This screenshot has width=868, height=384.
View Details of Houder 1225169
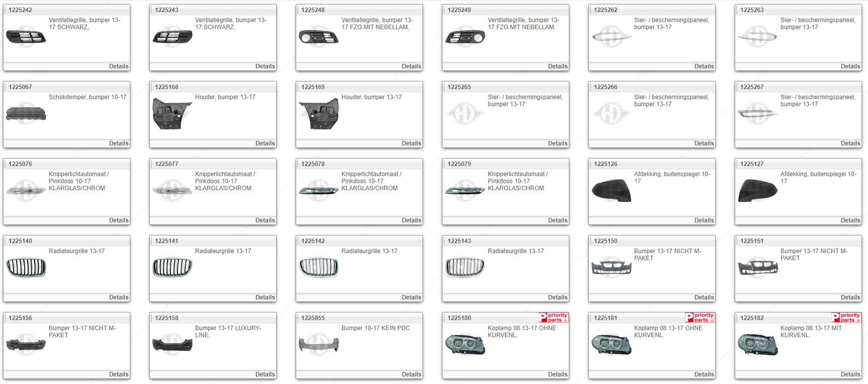coord(411,143)
